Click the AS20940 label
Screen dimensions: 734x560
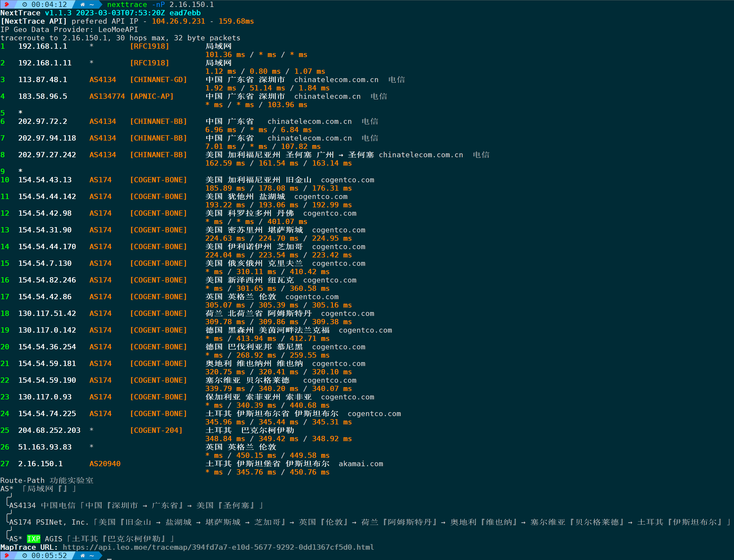tap(105, 463)
